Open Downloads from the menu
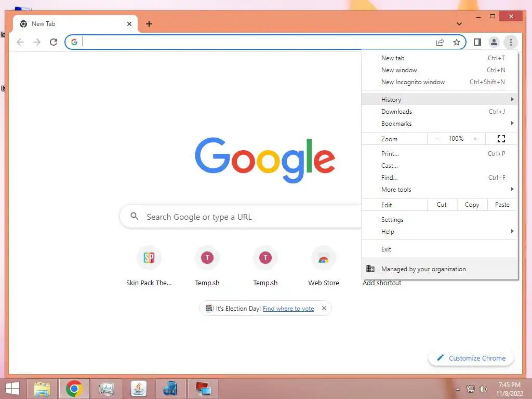This screenshot has width=532, height=399. click(x=440, y=111)
